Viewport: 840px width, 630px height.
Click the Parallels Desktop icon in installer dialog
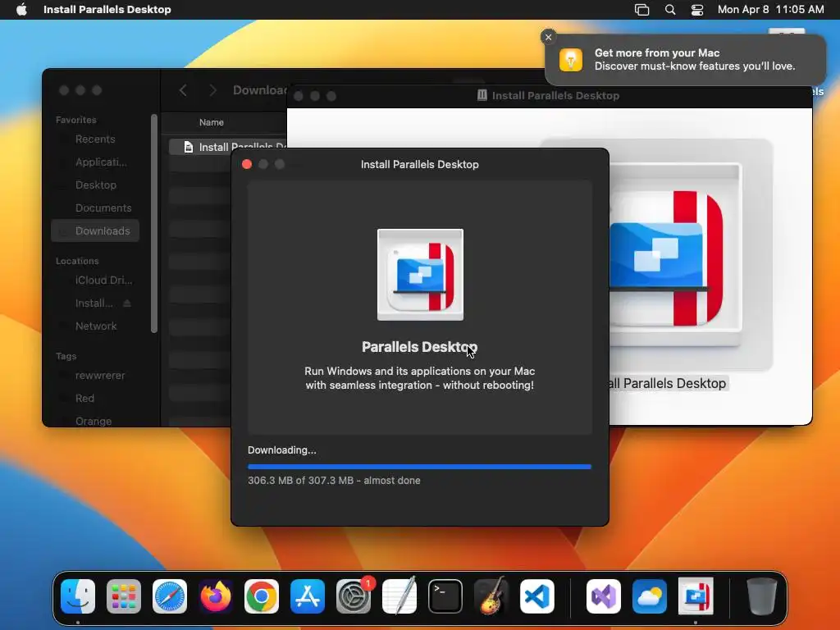[x=420, y=275]
